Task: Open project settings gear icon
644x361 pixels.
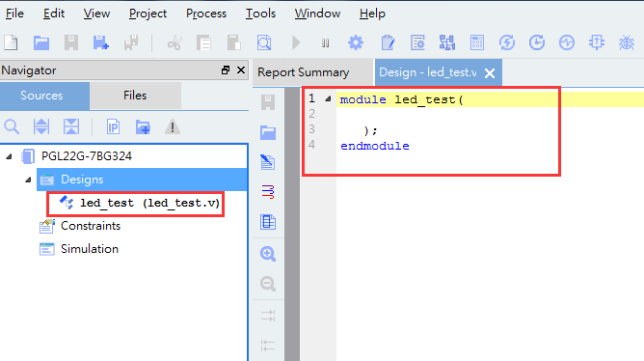Action: click(356, 42)
